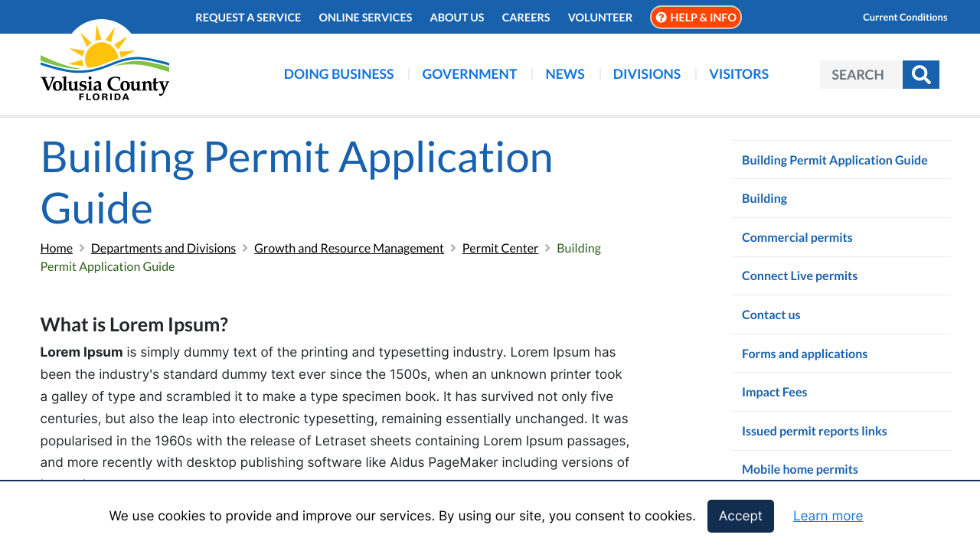Expand the Divisions menu

pos(646,74)
